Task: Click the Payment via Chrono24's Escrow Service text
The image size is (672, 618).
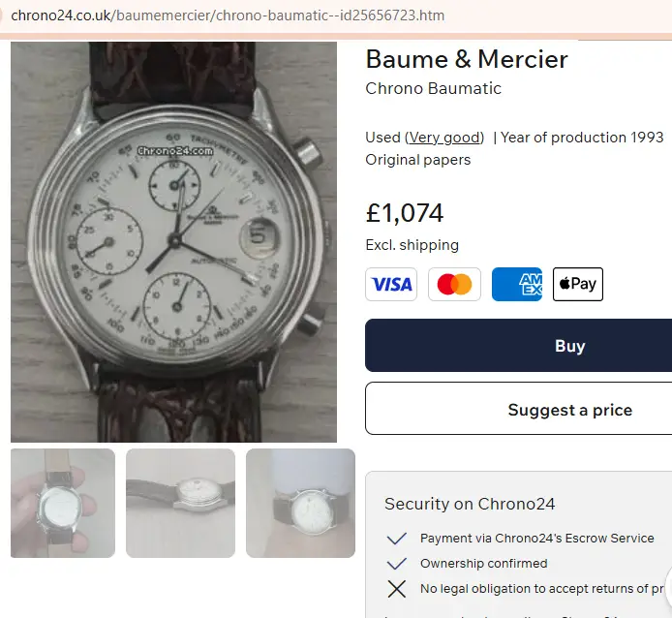Action: [536, 539]
